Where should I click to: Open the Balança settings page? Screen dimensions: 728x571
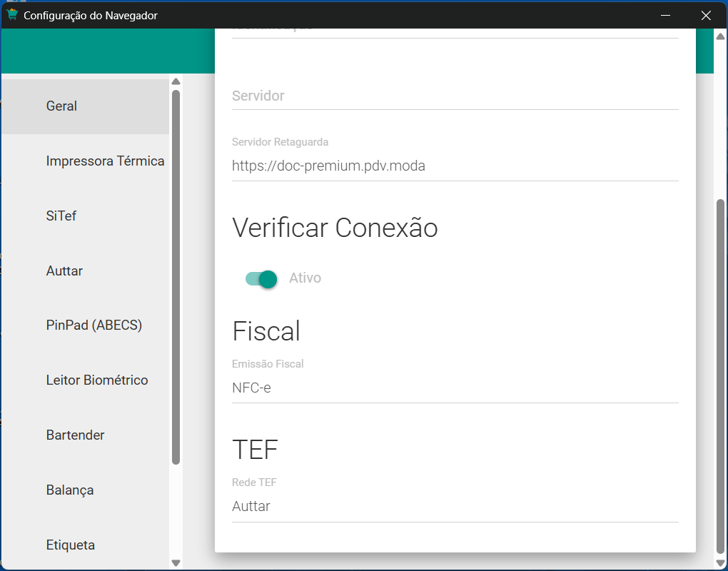[70, 490]
